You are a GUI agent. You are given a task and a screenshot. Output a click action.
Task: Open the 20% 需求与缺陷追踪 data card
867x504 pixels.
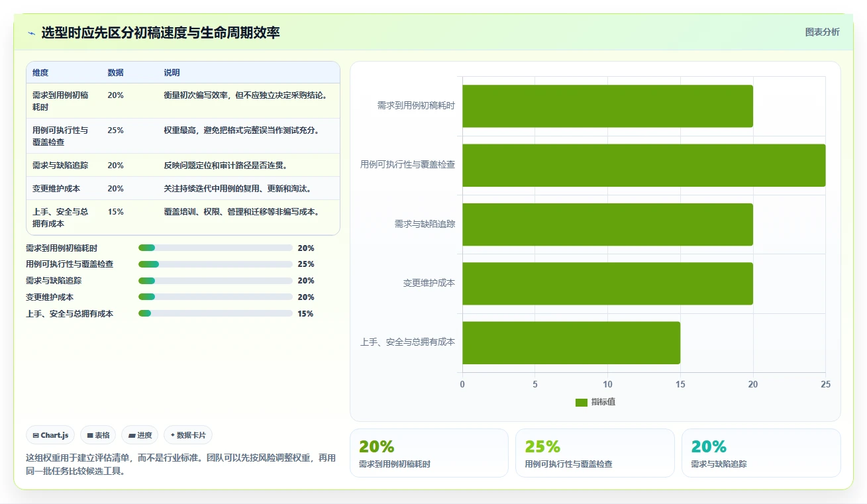(x=761, y=453)
